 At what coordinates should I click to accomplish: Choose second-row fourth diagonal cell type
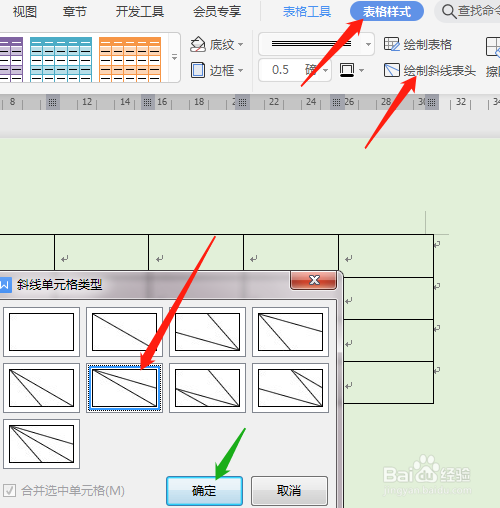(x=290, y=388)
